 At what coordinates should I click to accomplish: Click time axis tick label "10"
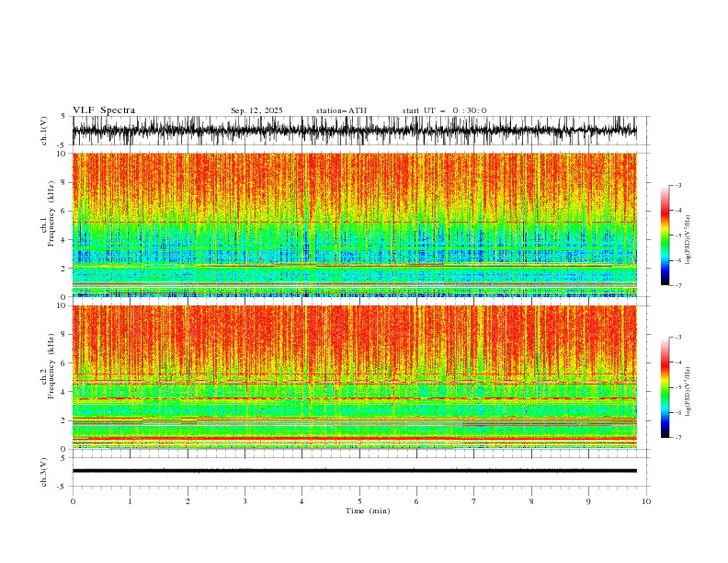pyautogui.click(x=646, y=501)
